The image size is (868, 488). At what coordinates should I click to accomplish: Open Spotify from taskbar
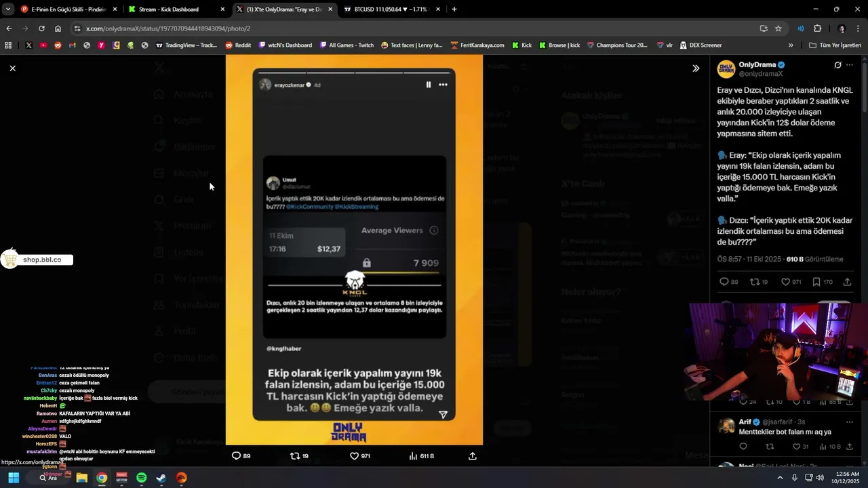(141, 478)
